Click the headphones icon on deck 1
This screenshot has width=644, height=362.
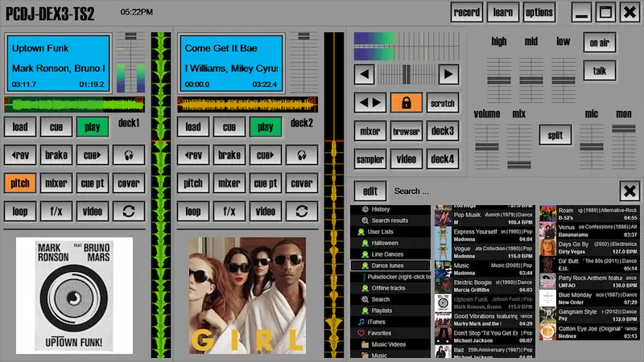pos(129,155)
